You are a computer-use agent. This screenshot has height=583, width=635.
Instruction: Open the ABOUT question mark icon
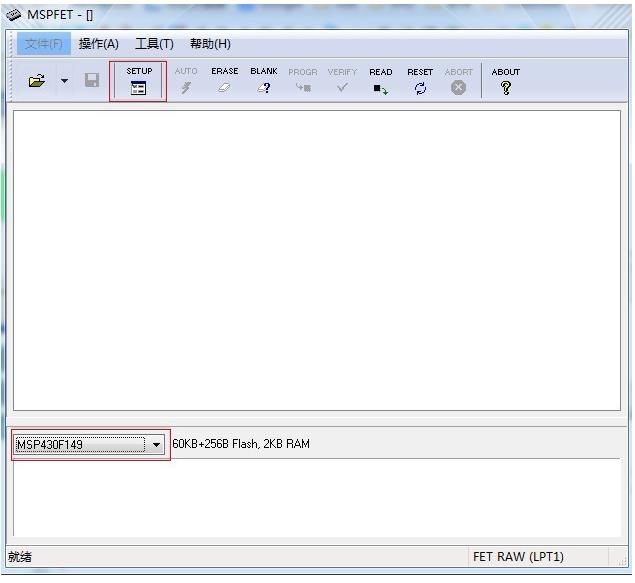coord(505,81)
